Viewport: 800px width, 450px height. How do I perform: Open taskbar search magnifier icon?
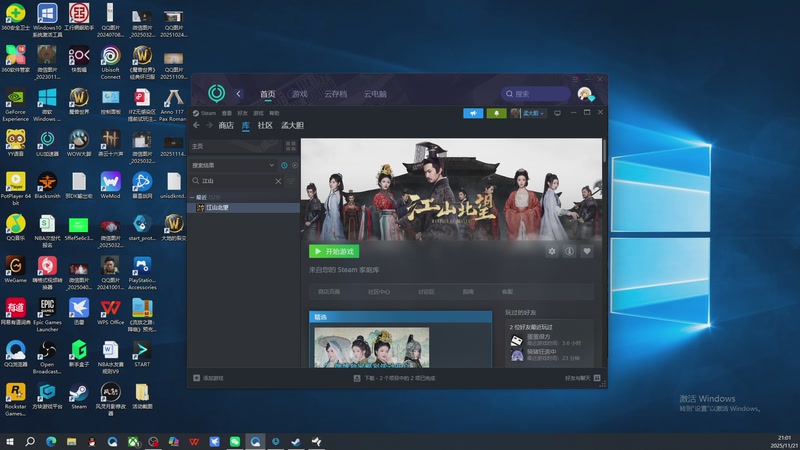click(x=30, y=441)
